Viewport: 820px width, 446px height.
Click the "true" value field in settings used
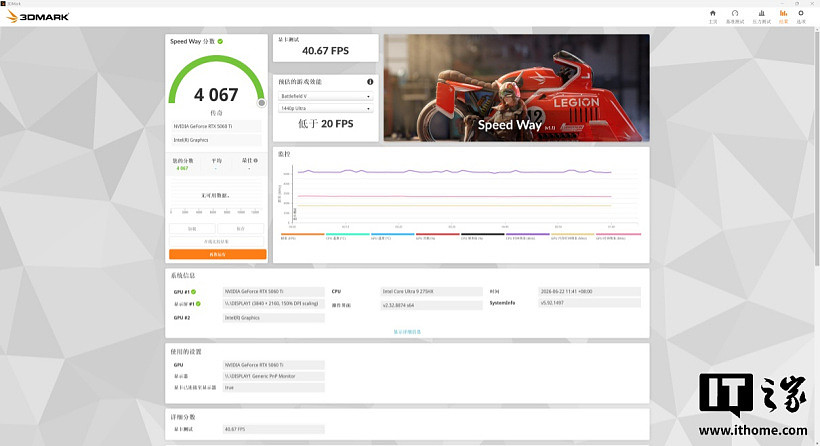coord(274,387)
